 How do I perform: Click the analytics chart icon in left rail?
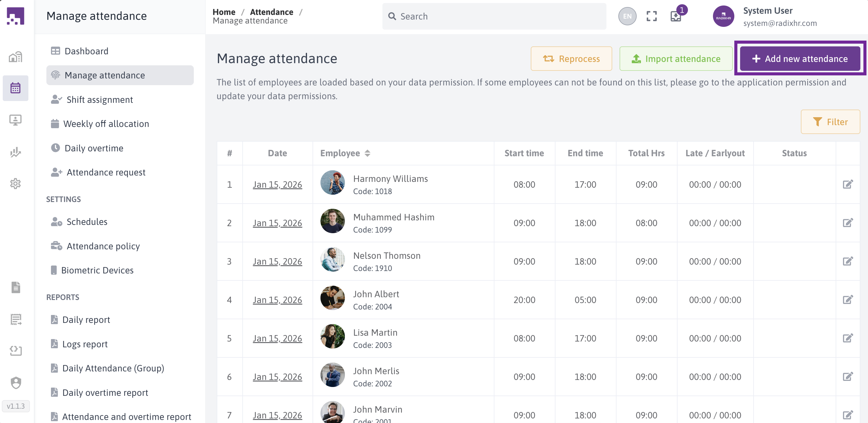[16, 152]
